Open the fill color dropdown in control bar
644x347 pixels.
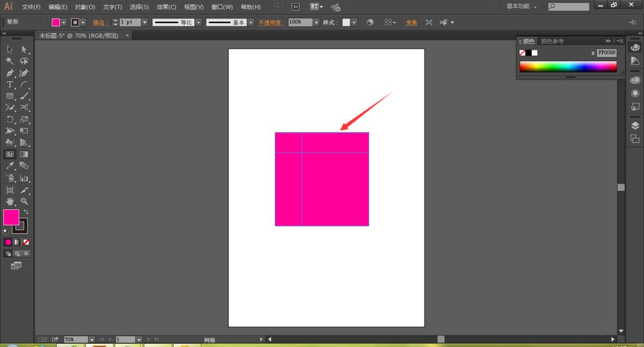click(64, 23)
